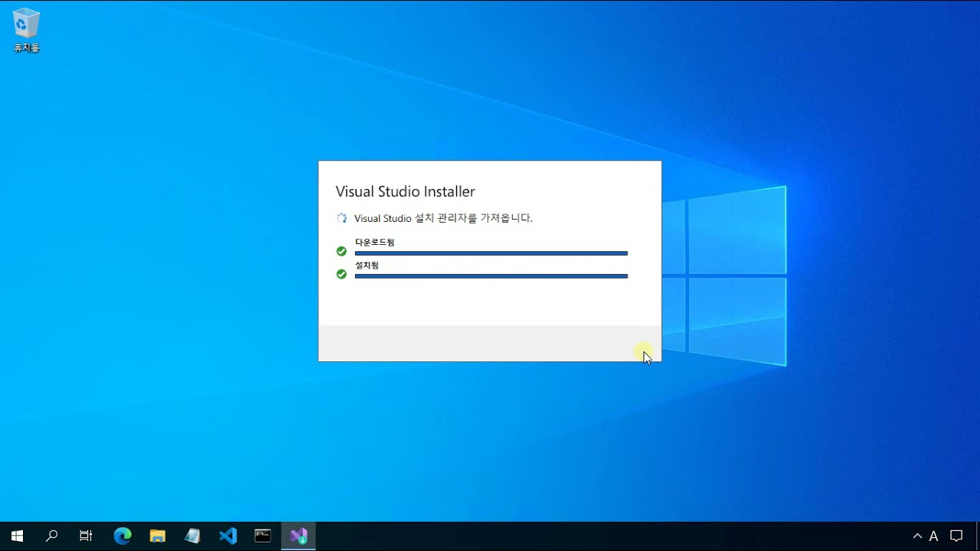
Task: Click the 다운로드됨 progress bar
Action: pyautogui.click(x=492, y=253)
